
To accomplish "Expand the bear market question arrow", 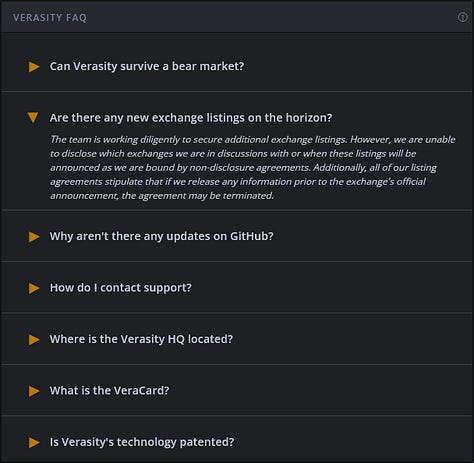I will click(34, 67).
